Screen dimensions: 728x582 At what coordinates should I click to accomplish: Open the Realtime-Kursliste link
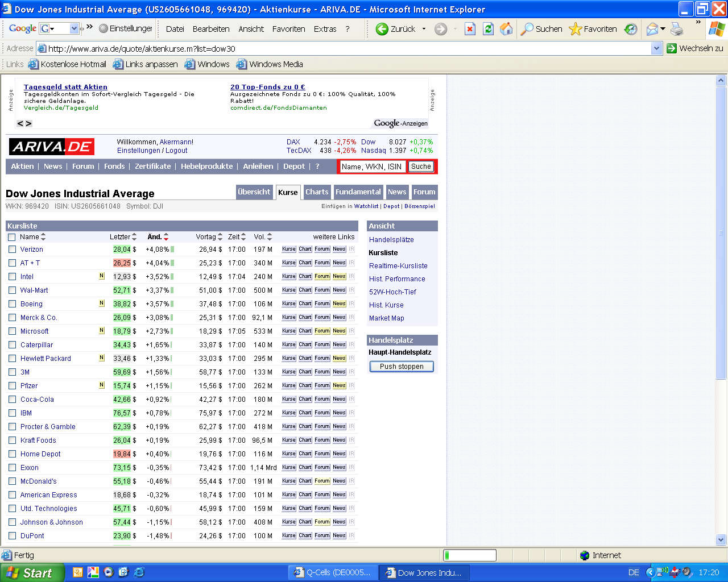click(x=398, y=266)
